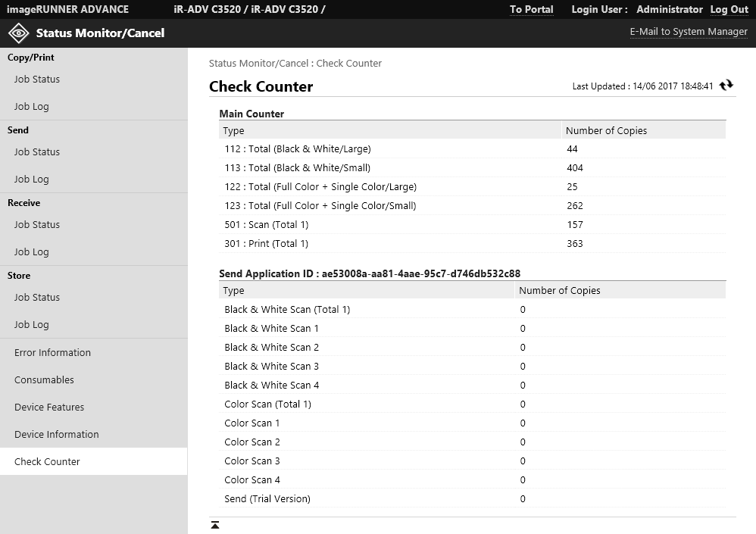Click row 112 : Total (Black & White/Large)
756x534 pixels.
pyautogui.click(x=473, y=149)
